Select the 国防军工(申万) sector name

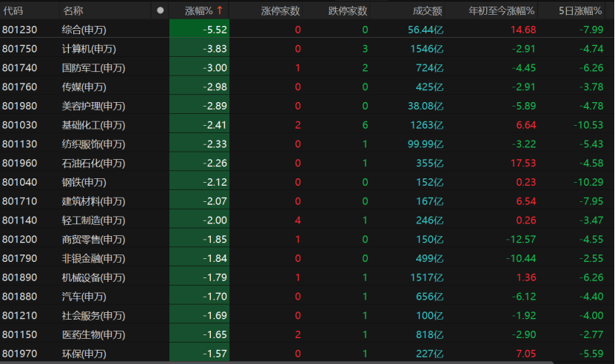click(93, 68)
